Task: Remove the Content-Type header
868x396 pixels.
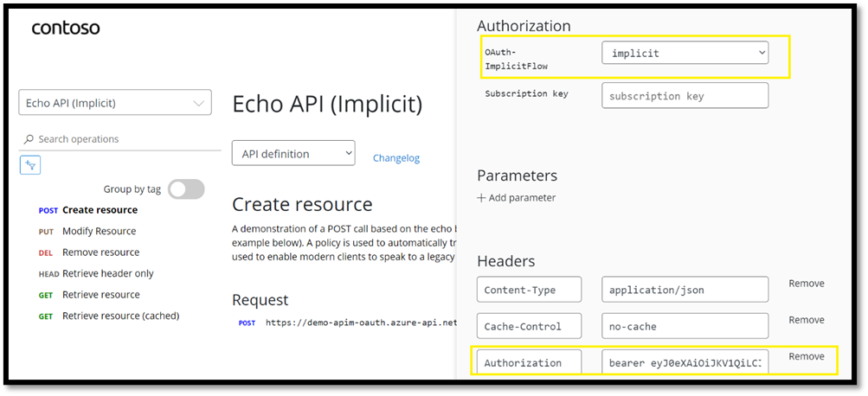Action: (x=806, y=284)
